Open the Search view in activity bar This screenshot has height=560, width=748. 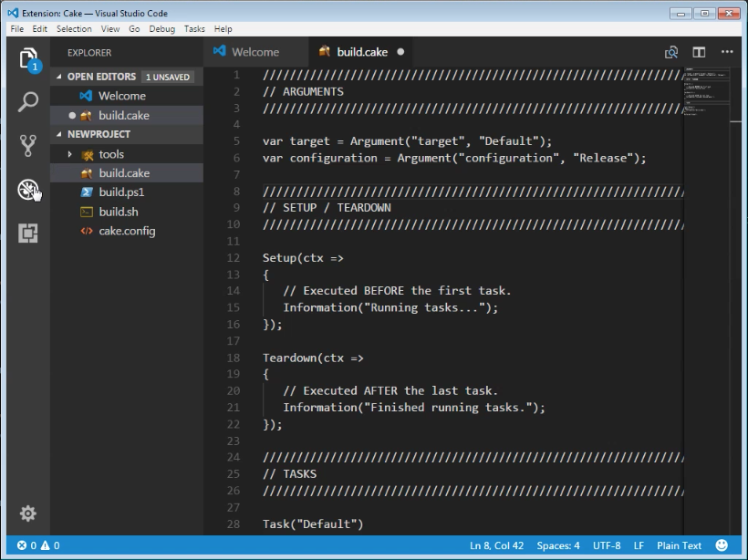coord(28,101)
